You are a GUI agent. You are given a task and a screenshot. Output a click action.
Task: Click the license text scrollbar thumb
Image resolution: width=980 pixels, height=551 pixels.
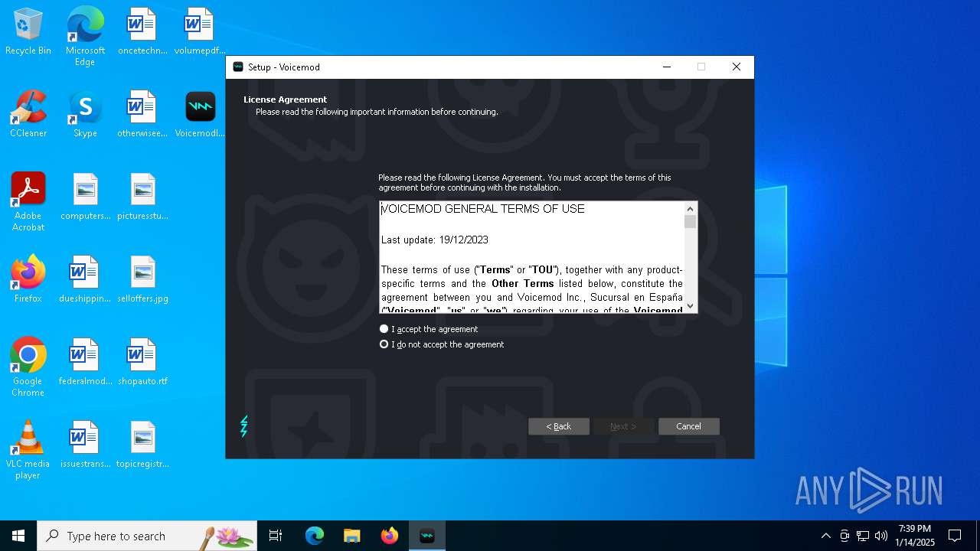point(691,222)
